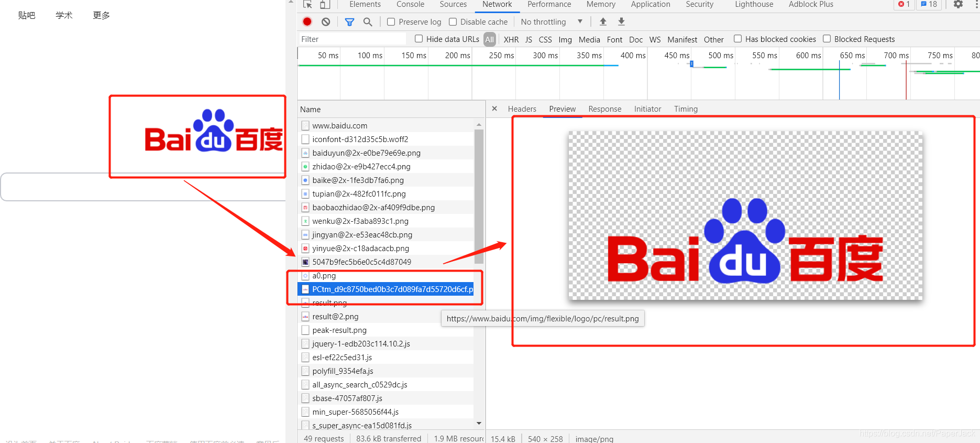Select wenku@2x-f3aba893c1.png request
This screenshot has height=443, width=980.
pyautogui.click(x=386, y=221)
